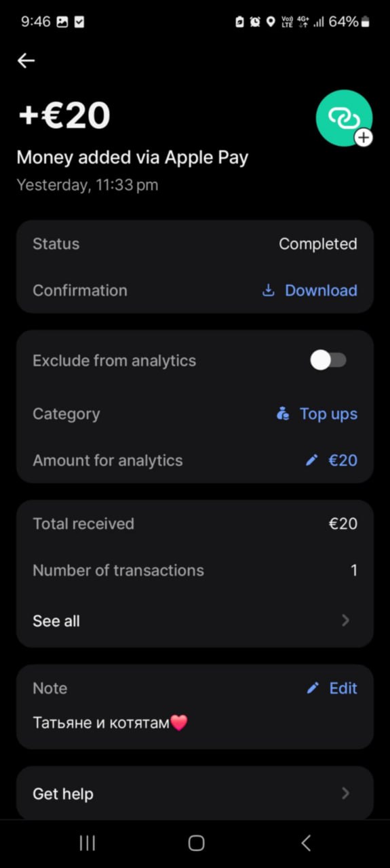
Task: Tap the Android back navigation icon
Action: tap(305, 843)
